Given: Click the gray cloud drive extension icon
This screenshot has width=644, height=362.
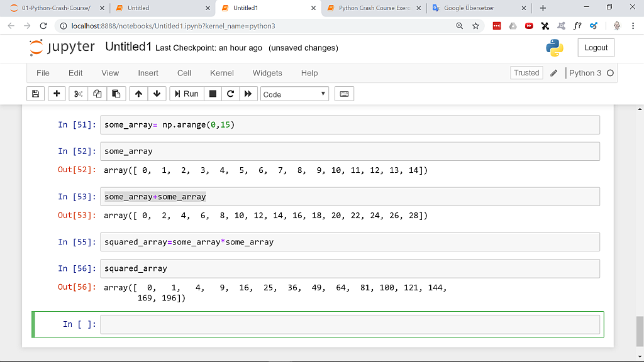Looking at the screenshot, I should point(513,26).
